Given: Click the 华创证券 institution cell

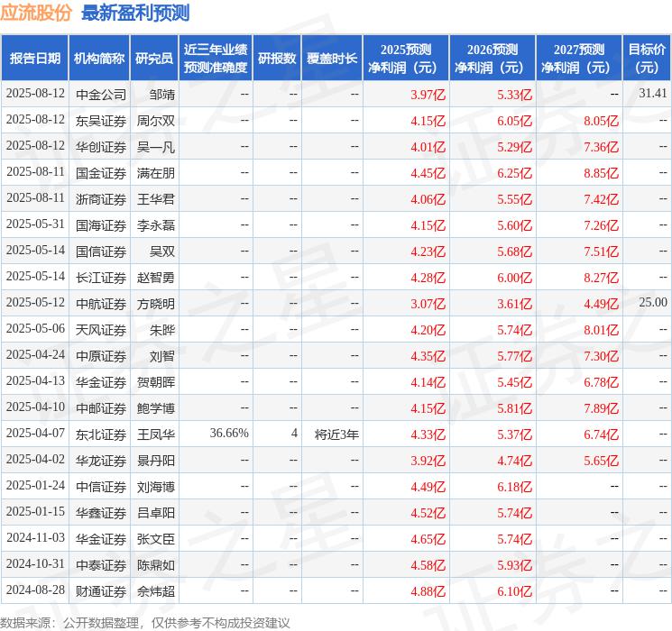Looking at the screenshot, I should click(x=101, y=147).
